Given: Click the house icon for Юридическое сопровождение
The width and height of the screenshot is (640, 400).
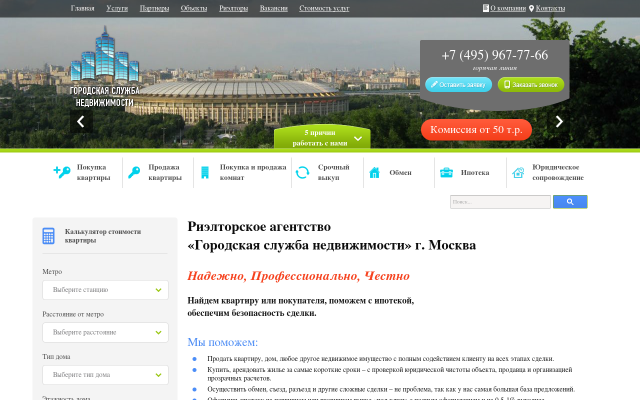Looking at the screenshot, I should [518, 173].
